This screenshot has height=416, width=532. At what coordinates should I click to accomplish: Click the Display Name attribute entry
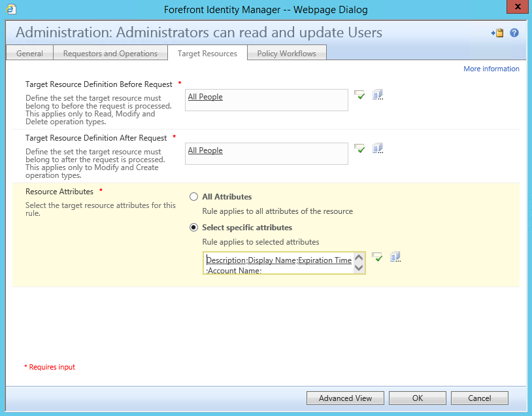[272, 260]
